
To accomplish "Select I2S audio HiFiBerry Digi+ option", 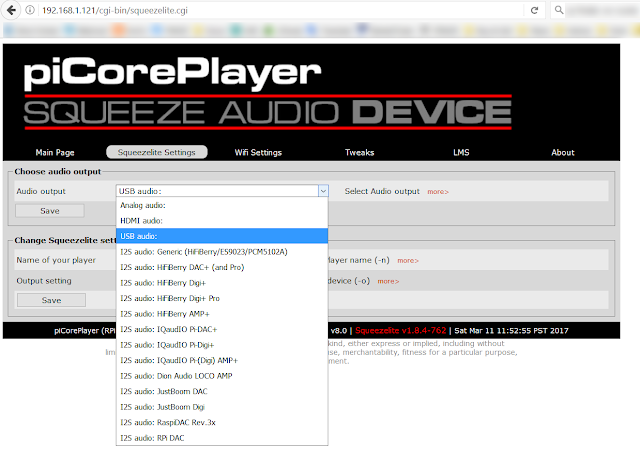I will pyautogui.click(x=222, y=283).
